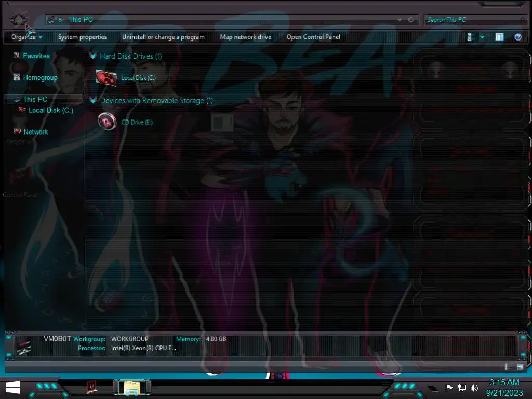Screen dimensions: 532x399
Task: Select This PC in the navigation pane
Action: 35,99
